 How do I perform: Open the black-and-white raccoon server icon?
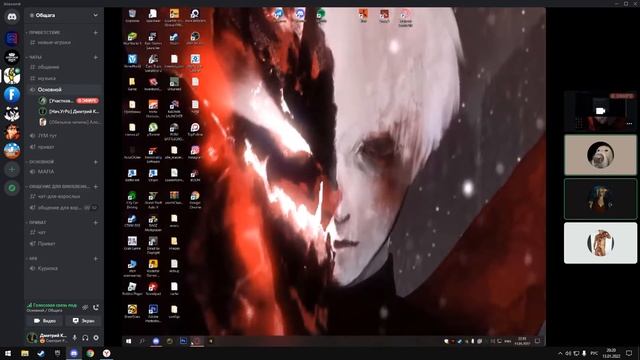(x=12, y=113)
